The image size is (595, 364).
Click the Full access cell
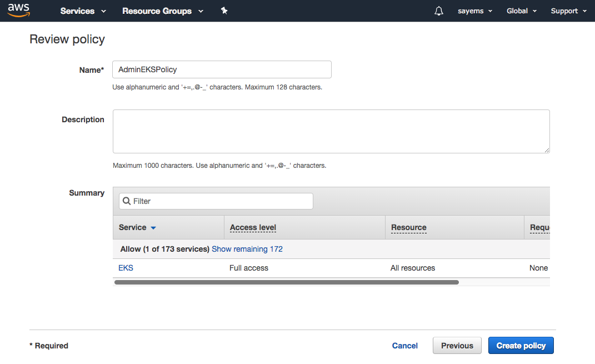coord(248,268)
